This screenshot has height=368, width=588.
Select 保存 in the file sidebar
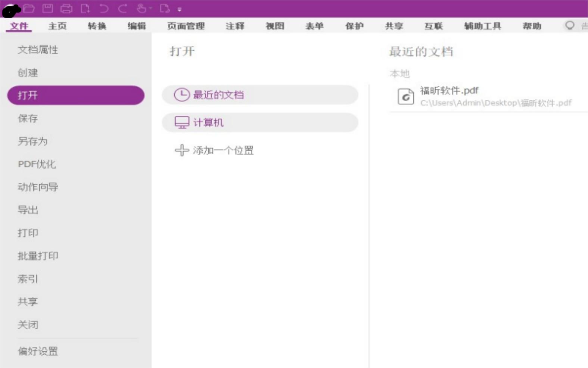(28, 118)
